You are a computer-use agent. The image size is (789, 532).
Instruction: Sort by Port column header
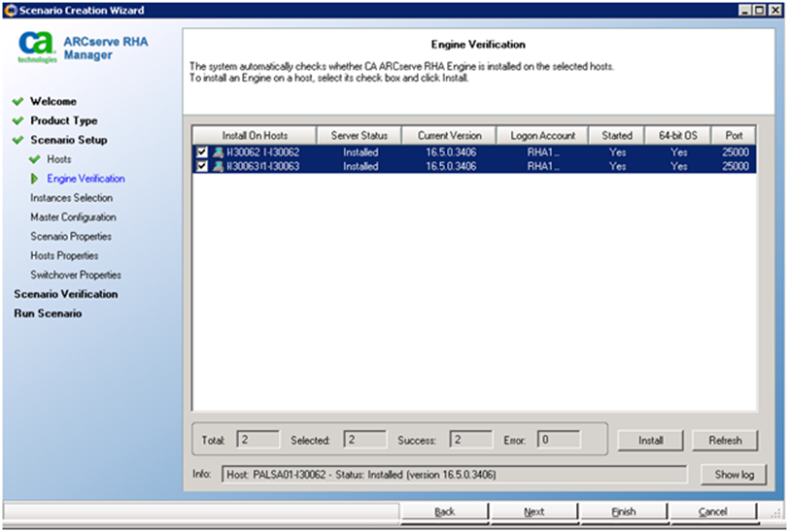734,135
